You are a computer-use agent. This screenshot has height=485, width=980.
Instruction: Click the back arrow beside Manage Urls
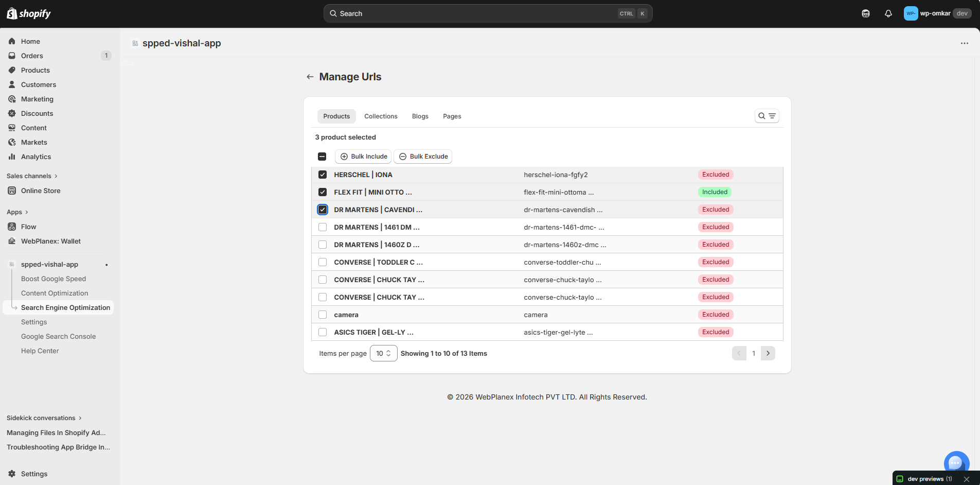[310, 77]
